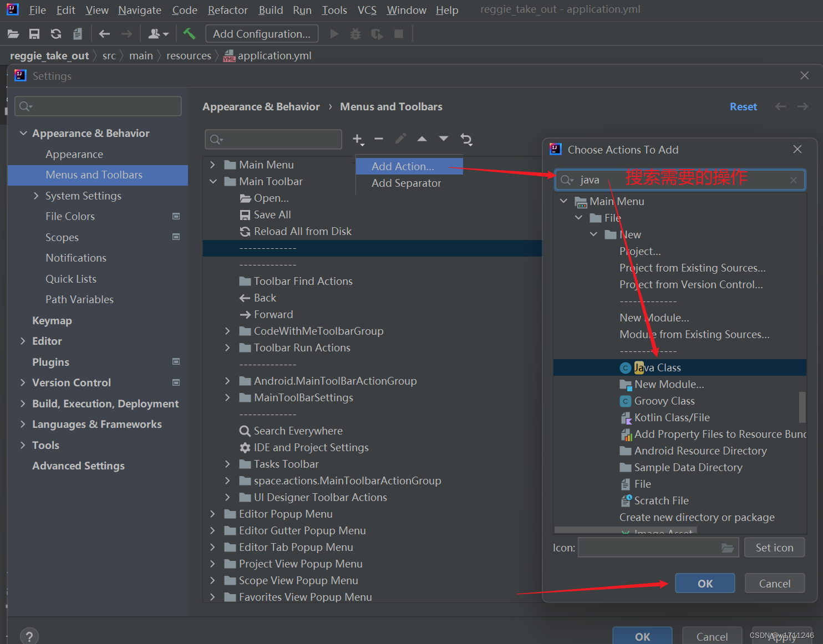The width and height of the screenshot is (823, 644).
Task: Click the Save All floppy toolbar icon
Action: pyautogui.click(x=34, y=34)
